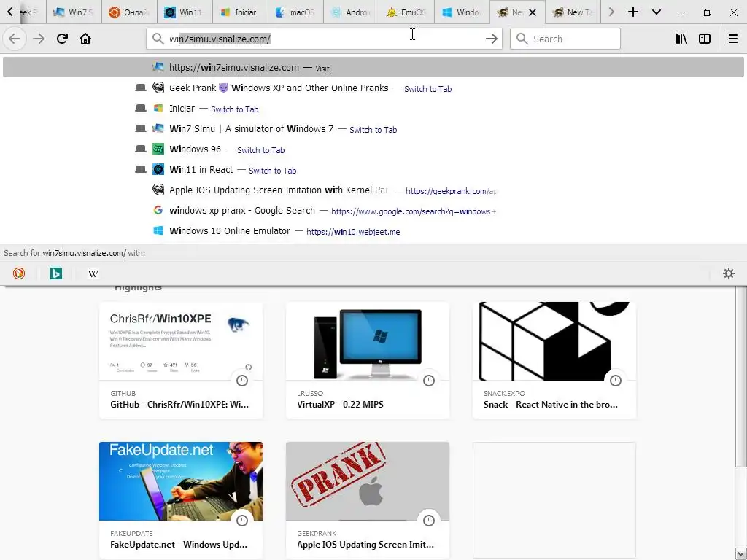Switch to the Win11 tab

[x=185, y=12]
